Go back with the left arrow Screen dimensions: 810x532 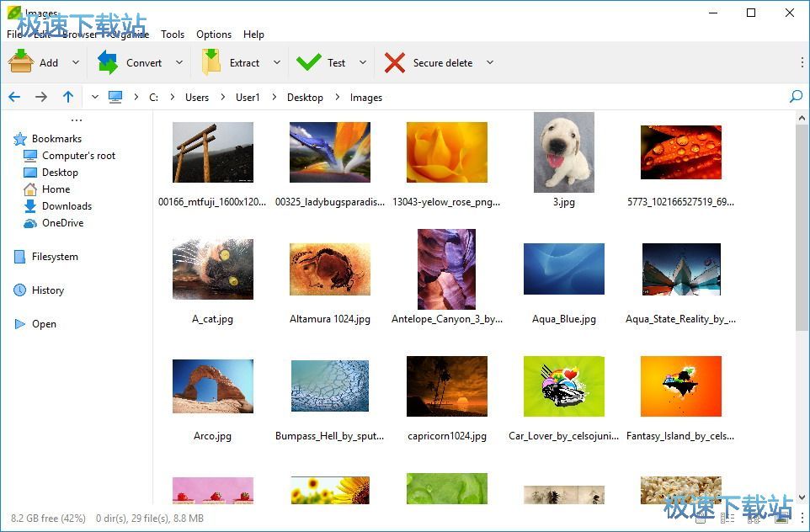14,97
